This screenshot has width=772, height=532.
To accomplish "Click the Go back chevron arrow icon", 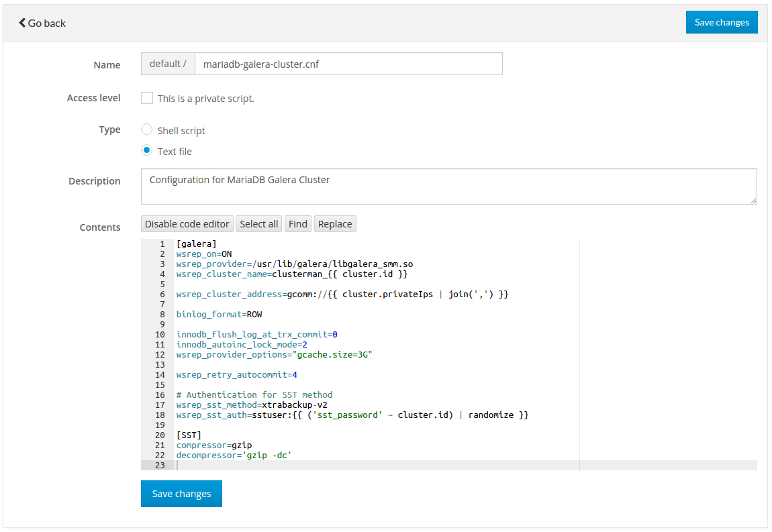I will (22, 23).
